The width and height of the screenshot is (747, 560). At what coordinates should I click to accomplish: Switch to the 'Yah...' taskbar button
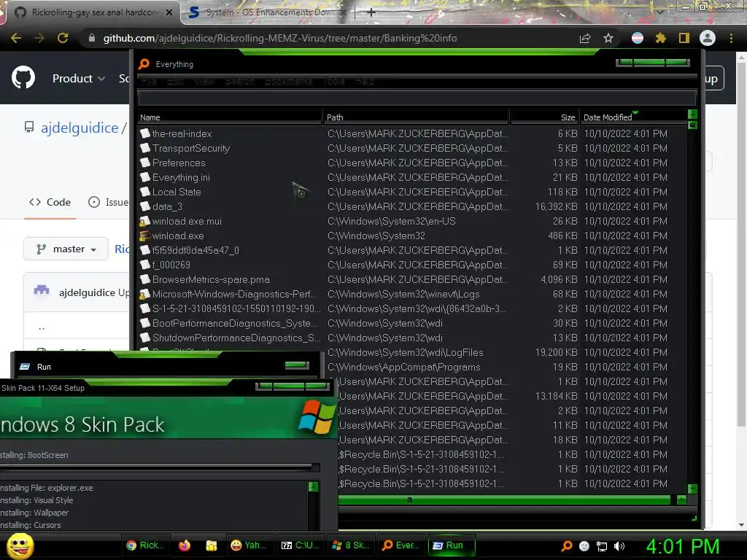248,545
